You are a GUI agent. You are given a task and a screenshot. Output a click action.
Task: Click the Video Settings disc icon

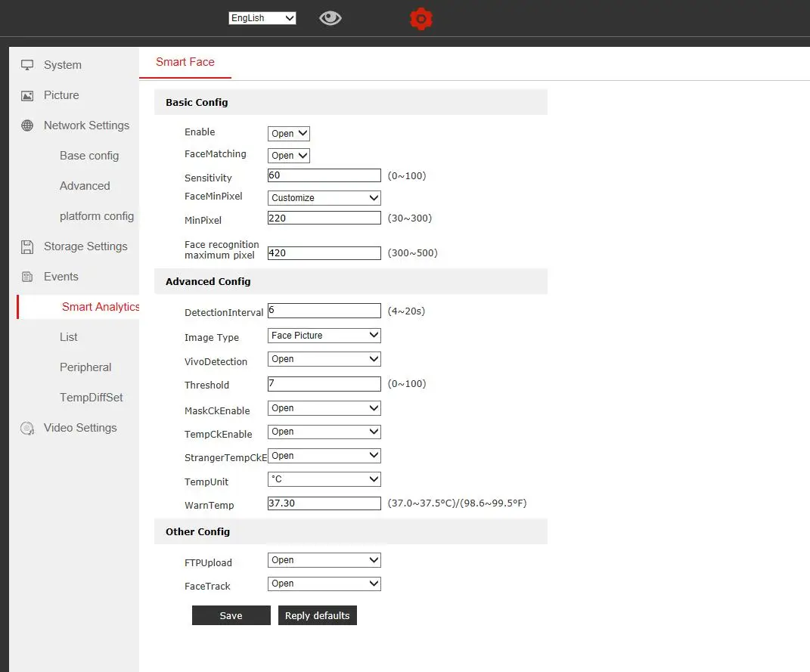pos(27,428)
